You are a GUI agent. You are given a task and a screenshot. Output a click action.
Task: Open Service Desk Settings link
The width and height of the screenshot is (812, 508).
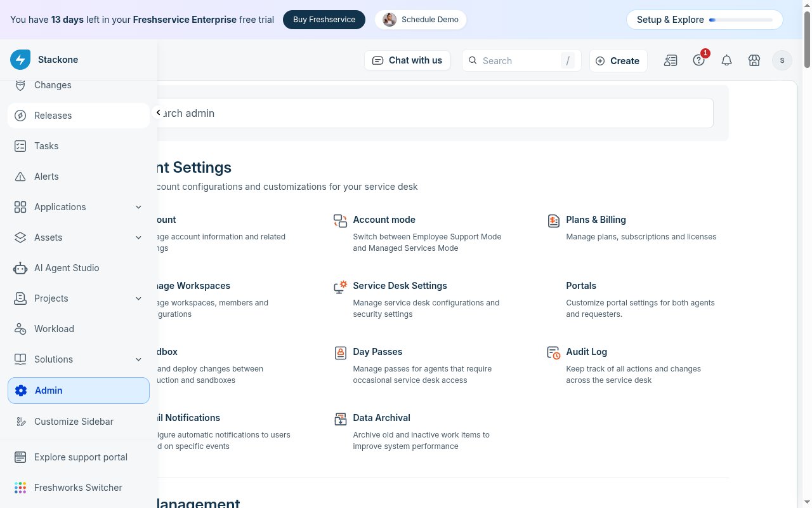coord(400,286)
